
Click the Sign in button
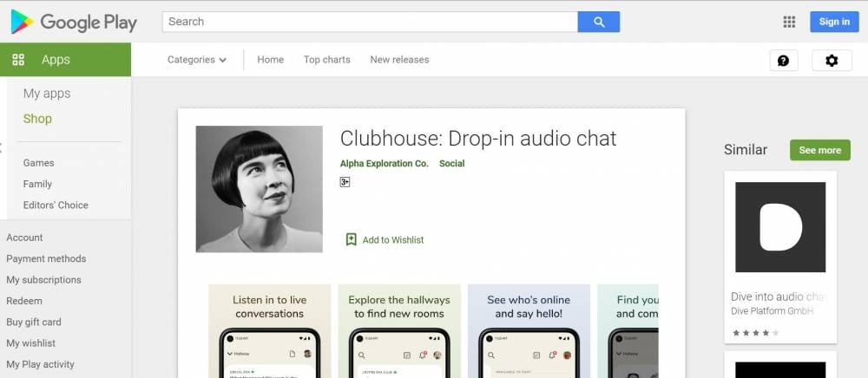point(834,22)
